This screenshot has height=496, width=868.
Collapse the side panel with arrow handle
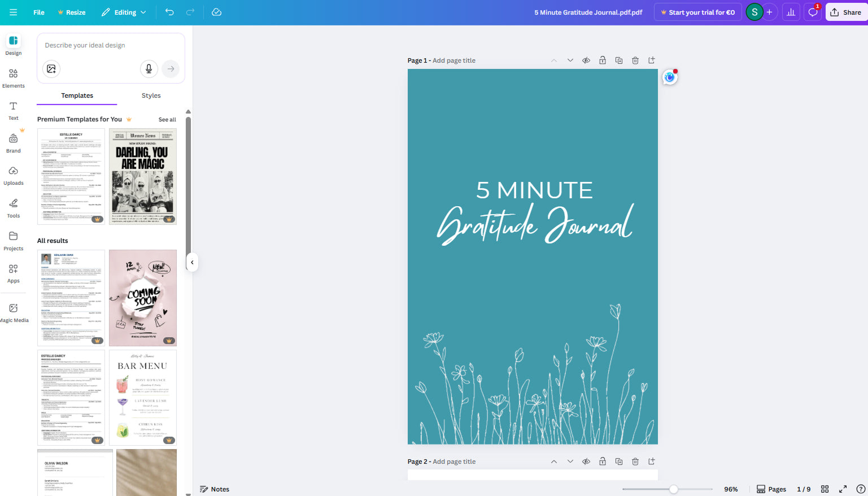point(192,262)
